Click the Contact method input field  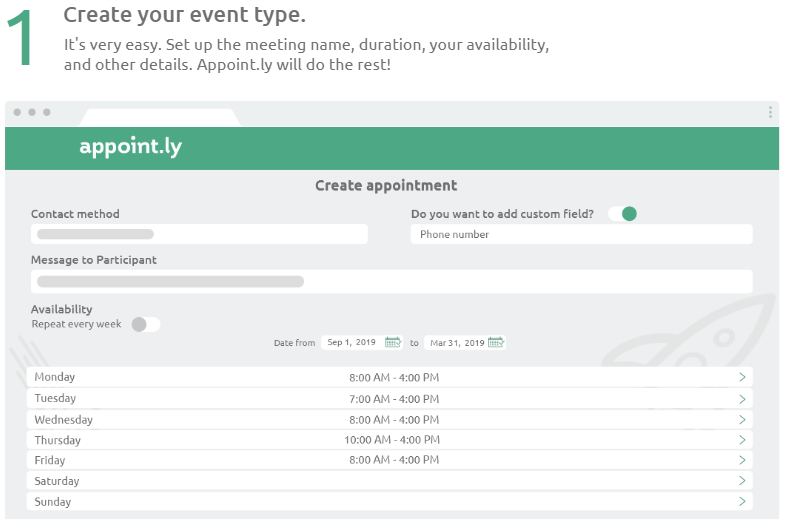coord(199,234)
